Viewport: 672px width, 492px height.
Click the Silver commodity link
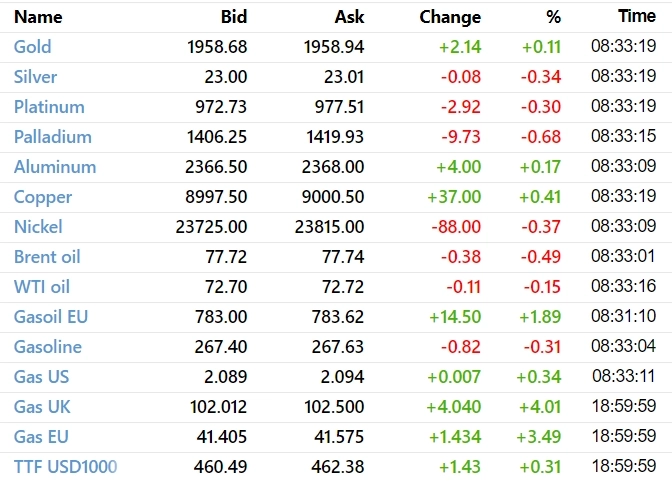pyautogui.click(x=36, y=77)
